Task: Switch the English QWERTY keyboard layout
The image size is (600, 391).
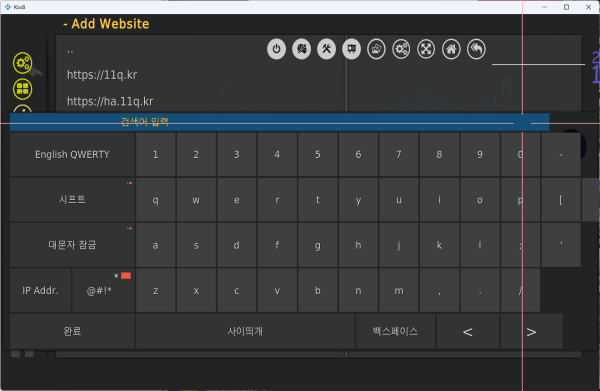Action: pos(72,155)
